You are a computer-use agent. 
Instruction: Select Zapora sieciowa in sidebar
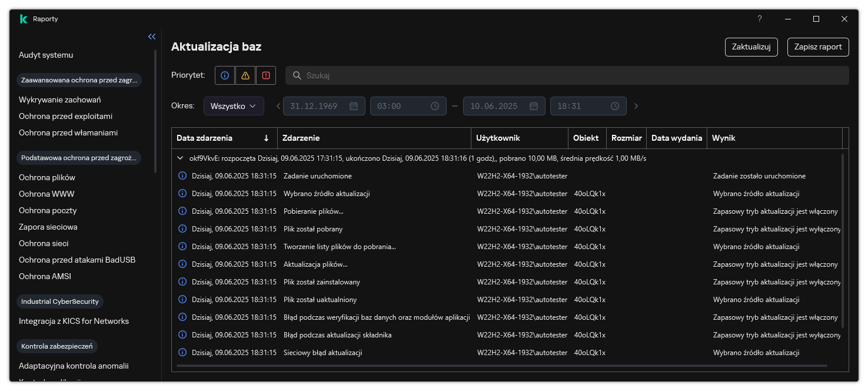point(48,227)
